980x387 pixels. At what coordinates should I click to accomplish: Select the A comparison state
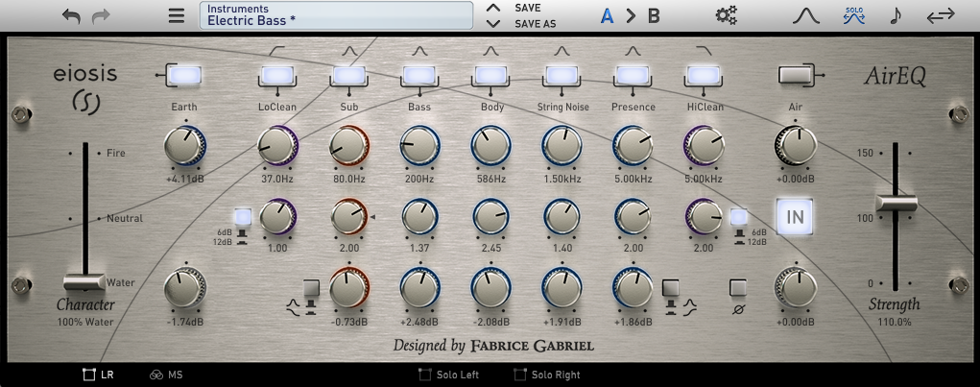coord(607,15)
